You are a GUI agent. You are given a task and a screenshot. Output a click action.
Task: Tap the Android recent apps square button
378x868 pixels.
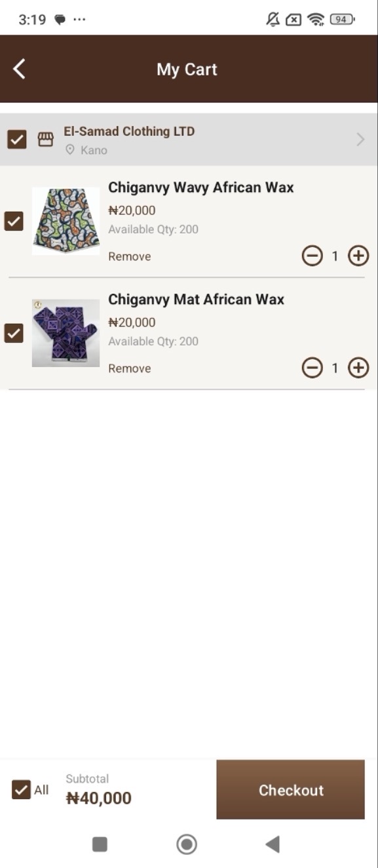coord(100,844)
